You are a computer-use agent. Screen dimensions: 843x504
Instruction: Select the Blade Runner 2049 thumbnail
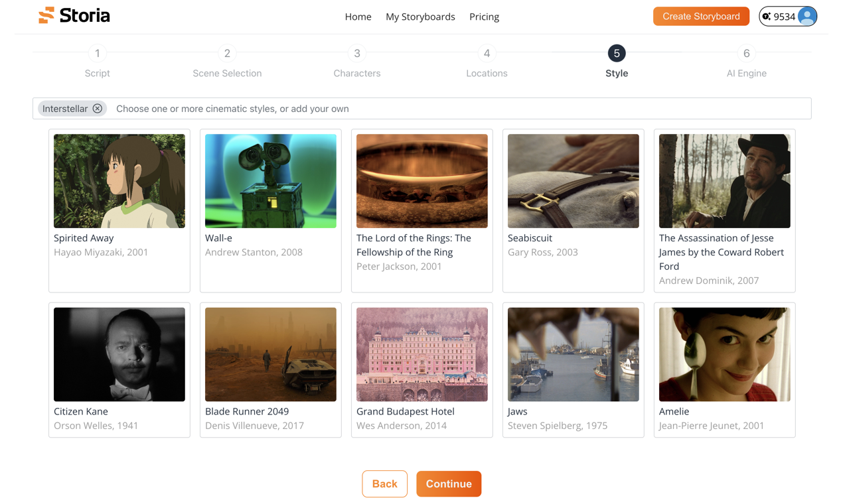(x=271, y=354)
